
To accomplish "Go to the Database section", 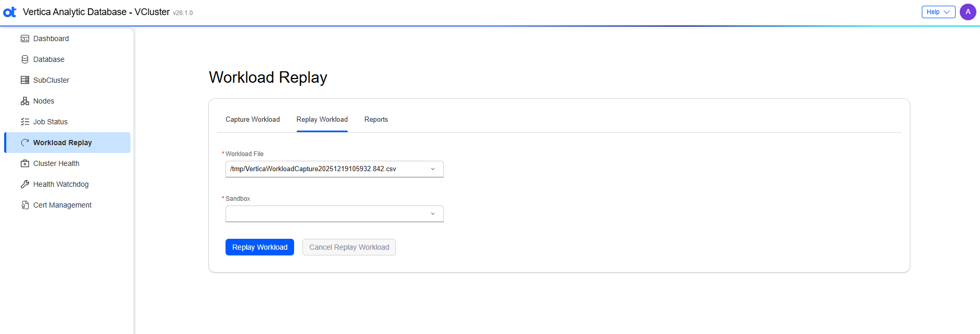I will [x=68, y=59].
